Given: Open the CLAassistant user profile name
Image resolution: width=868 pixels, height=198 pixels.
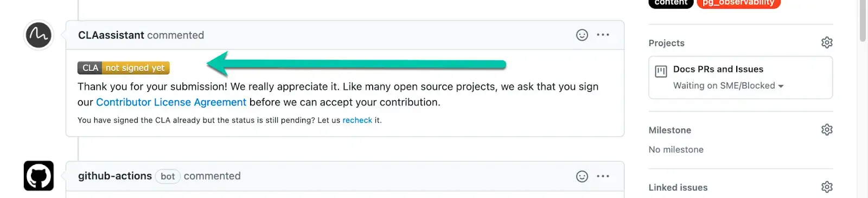Looking at the screenshot, I should point(111,35).
